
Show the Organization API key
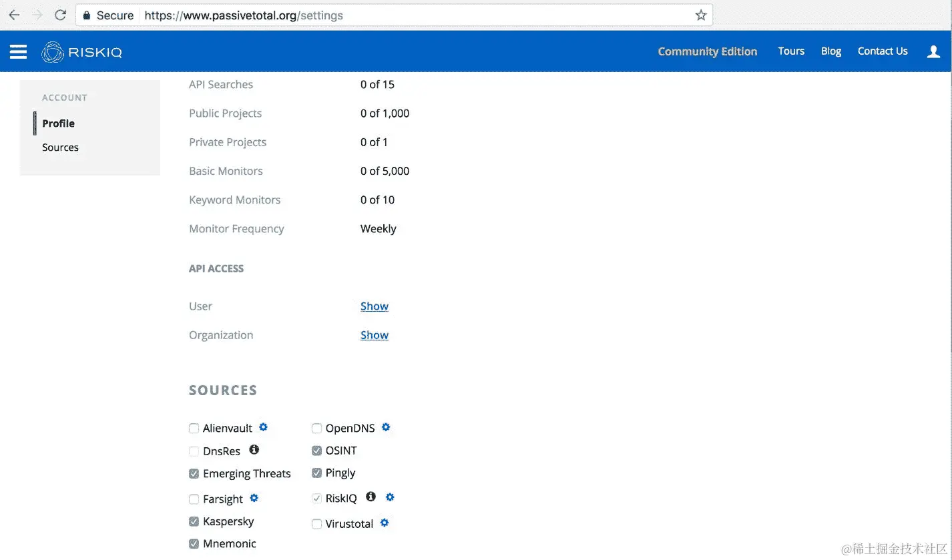(375, 335)
